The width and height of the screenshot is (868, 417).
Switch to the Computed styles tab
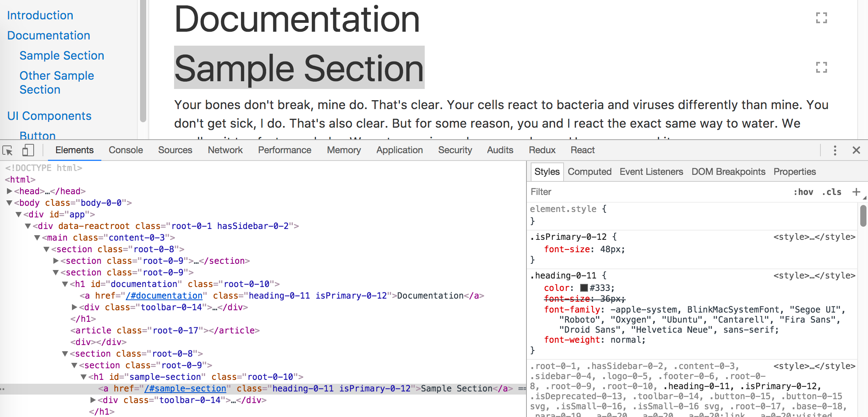[x=589, y=171]
